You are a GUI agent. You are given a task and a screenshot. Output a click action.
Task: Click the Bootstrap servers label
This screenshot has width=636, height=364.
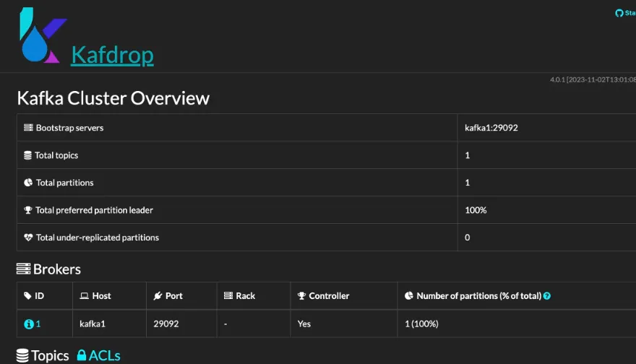[70, 128]
